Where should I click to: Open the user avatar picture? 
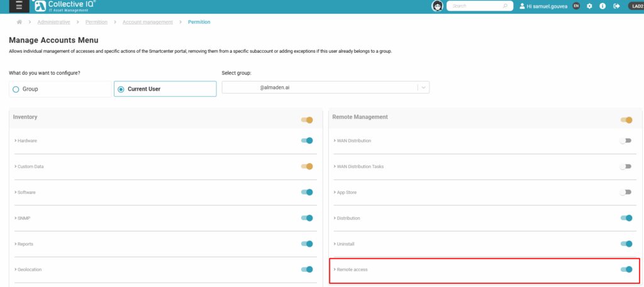click(x=438, y=6)
